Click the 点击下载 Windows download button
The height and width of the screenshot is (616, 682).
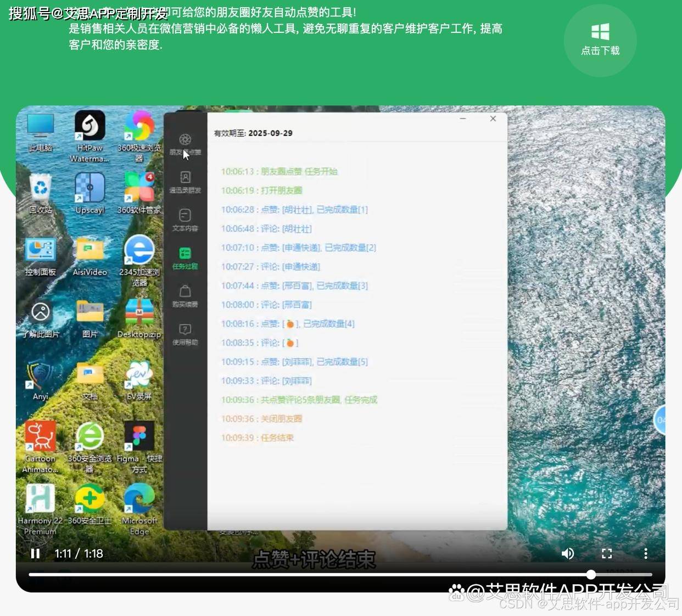[600, 40]
